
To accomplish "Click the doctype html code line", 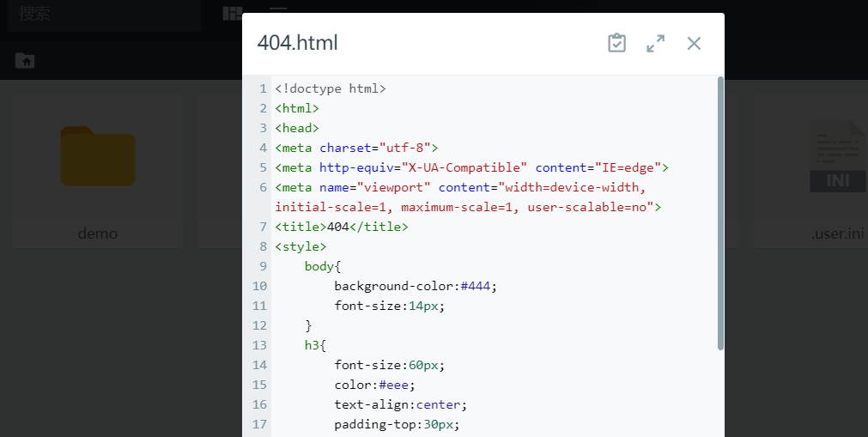I will pyautogui.click(x=331, y=88).
